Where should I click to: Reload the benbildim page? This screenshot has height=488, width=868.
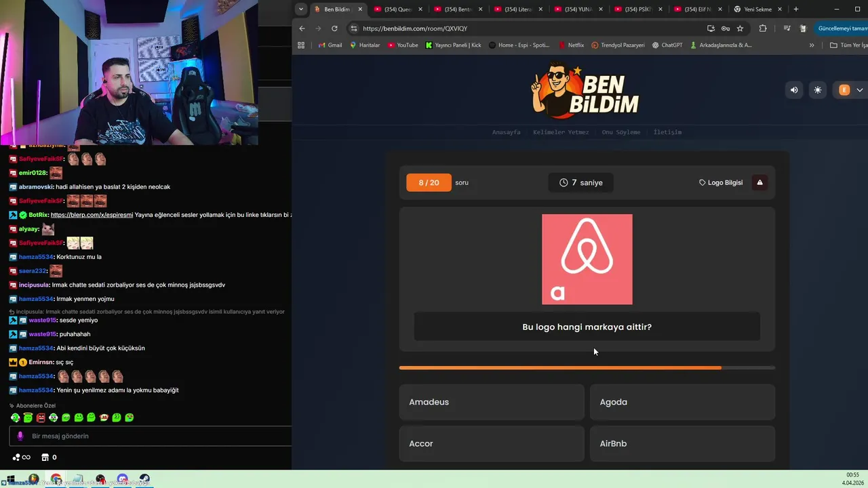tap(334, 28)
